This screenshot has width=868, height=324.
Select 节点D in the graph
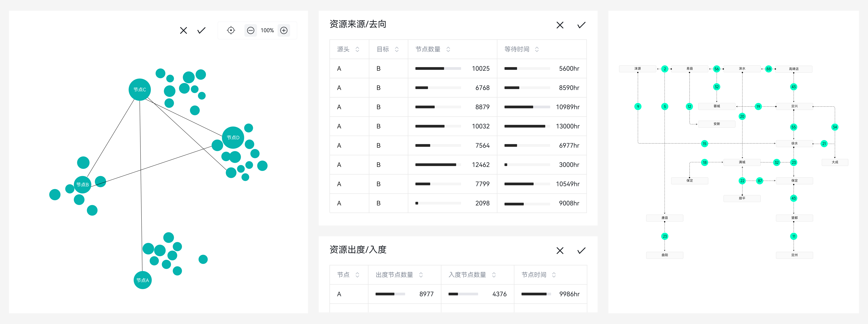pos(233,137)
